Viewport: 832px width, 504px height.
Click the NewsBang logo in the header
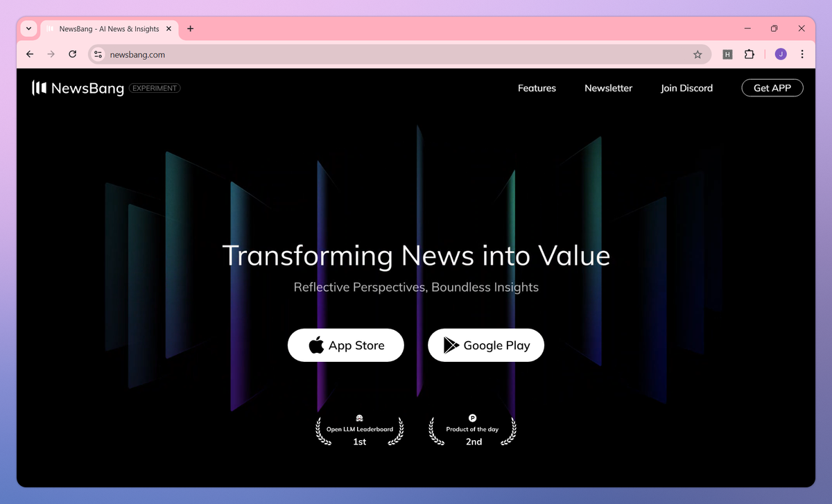point(78,88)
